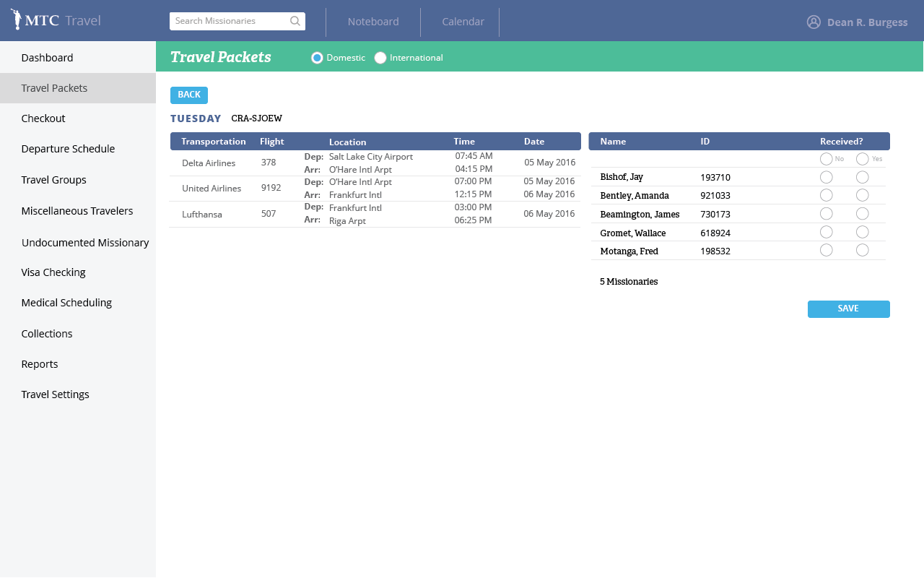Select header Yes radio for all

pyautogui.click(x=862, y=159)
